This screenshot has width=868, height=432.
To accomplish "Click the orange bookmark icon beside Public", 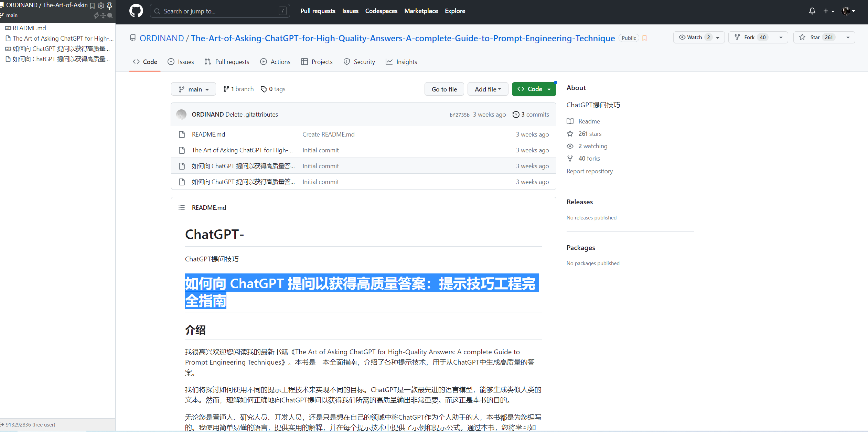I will coord(644,38).
